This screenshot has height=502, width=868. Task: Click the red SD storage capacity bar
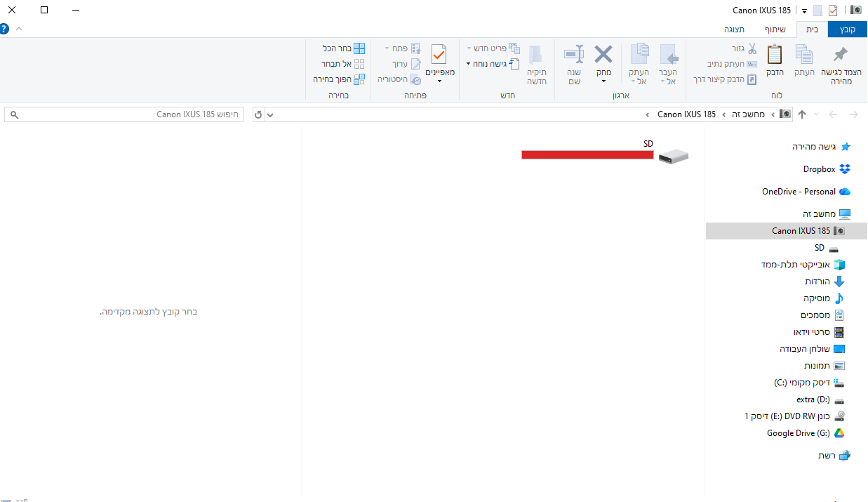pos(587,154)
